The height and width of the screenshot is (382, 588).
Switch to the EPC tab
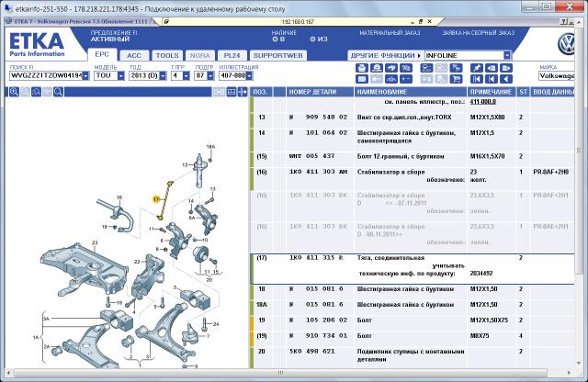tap(102, 55)
